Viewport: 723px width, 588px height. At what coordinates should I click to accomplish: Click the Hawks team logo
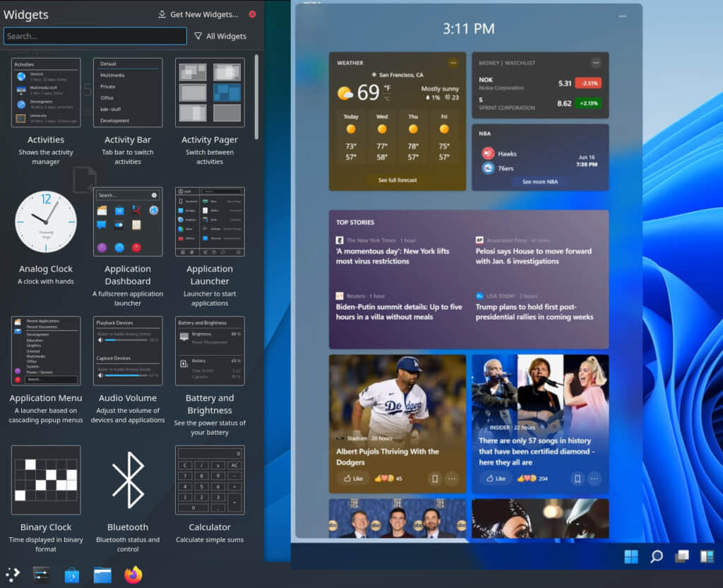click(488, 153)
